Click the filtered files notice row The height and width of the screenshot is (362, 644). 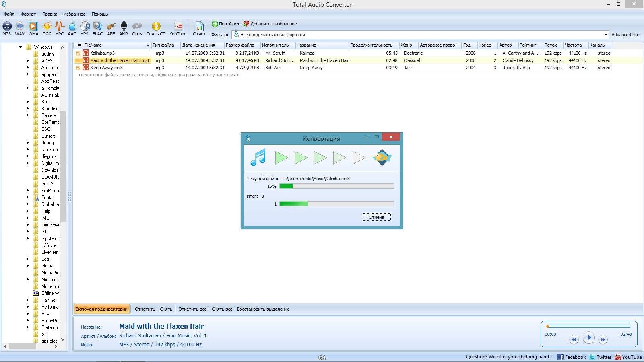[x=159, y=75]
